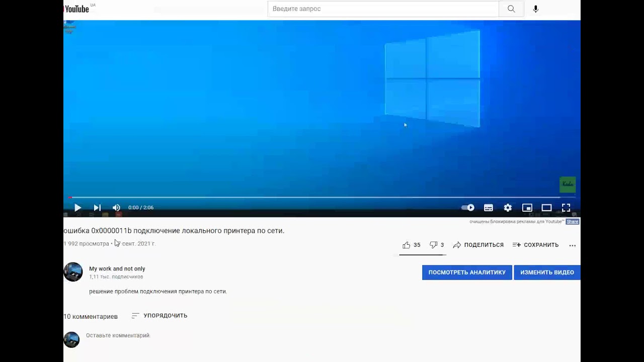The width and height of the screenshot is (644, 362).
Task: Click the video progress bar
Action: [x=322, y=197]
